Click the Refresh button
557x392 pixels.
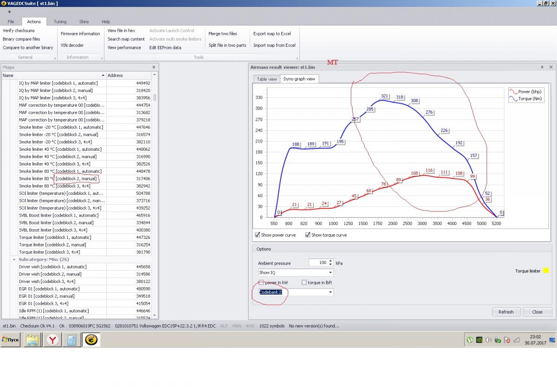[506, 312]
